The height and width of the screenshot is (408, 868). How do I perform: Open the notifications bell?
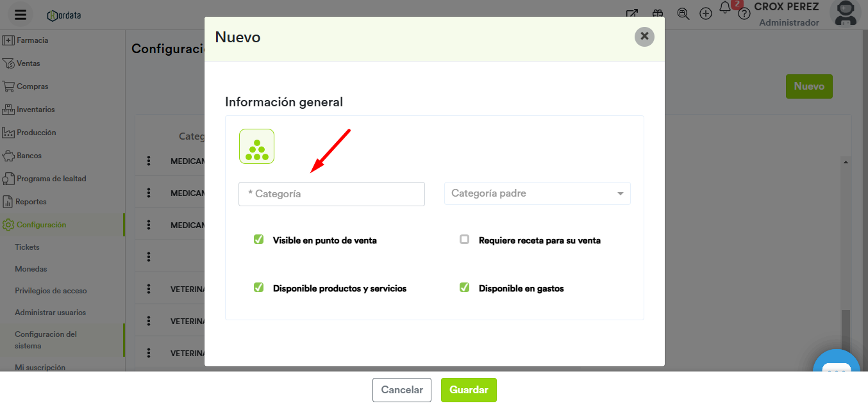click(x=725, y=8)
